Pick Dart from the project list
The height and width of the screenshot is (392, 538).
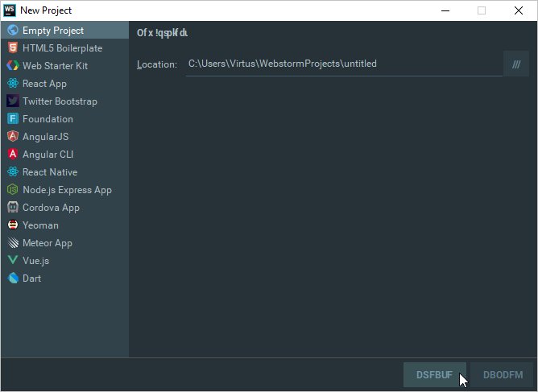(65, 279)
